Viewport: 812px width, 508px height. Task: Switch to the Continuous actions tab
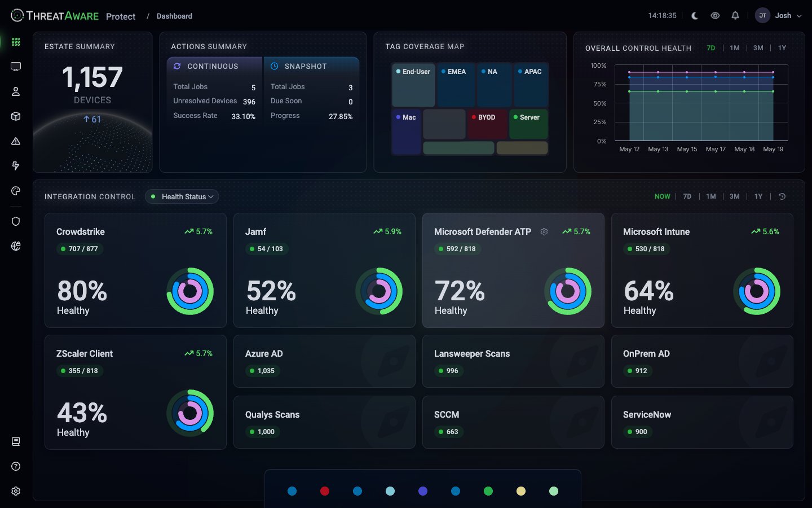(214, 66)
